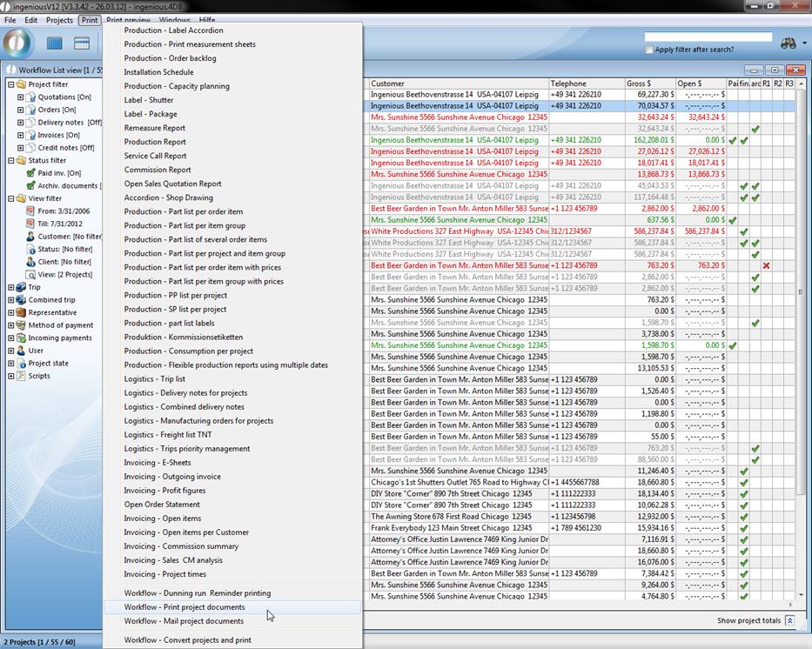Toggle the Paid inv. status filter checkmark

30,173
